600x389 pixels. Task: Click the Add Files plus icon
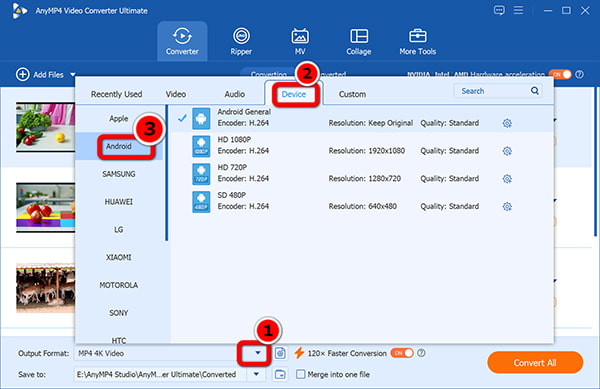click(23, 74)
